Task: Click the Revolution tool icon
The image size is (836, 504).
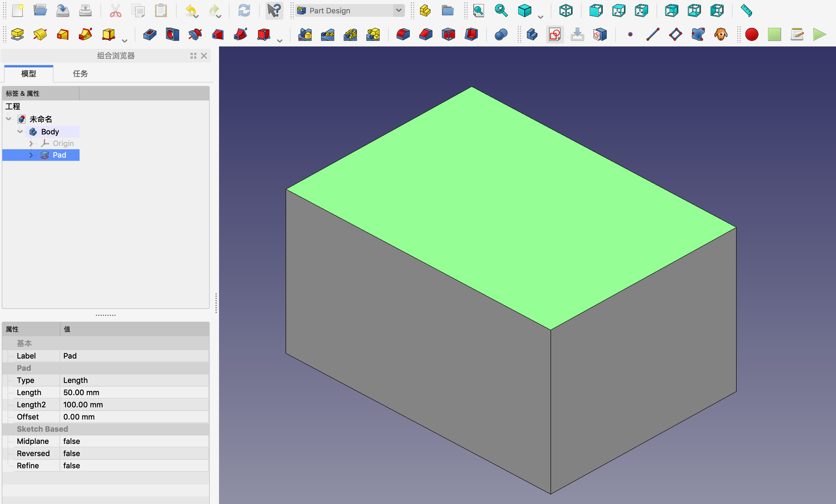Action: click(x=40, y=34)
